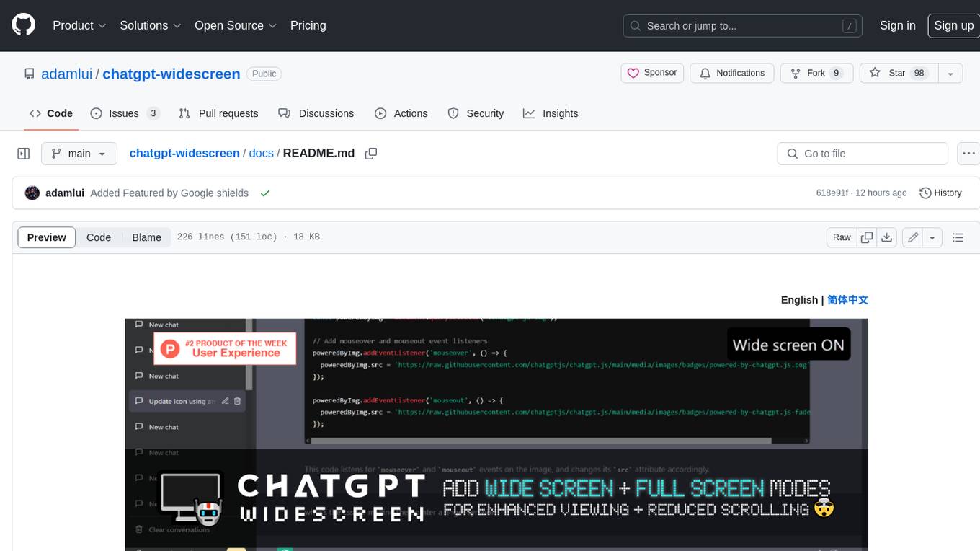Open the Discussions tab
This screenshot has height=551, width=980.
[316, 113]
